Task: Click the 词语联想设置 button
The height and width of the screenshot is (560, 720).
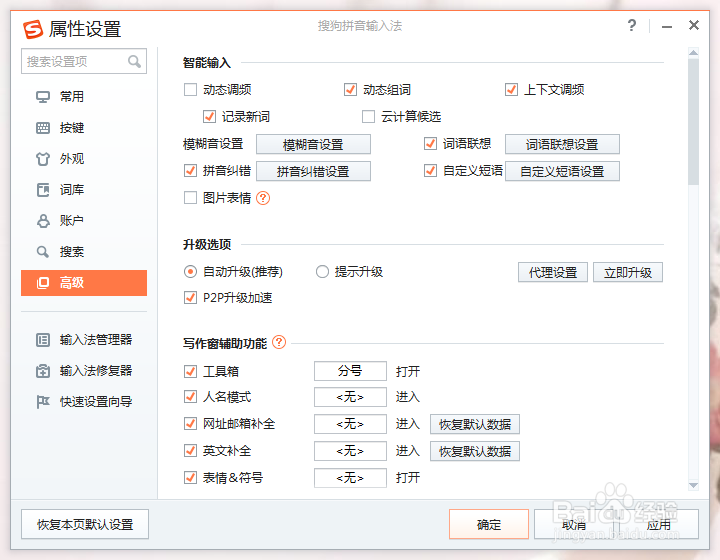Action: pos(562,145)
